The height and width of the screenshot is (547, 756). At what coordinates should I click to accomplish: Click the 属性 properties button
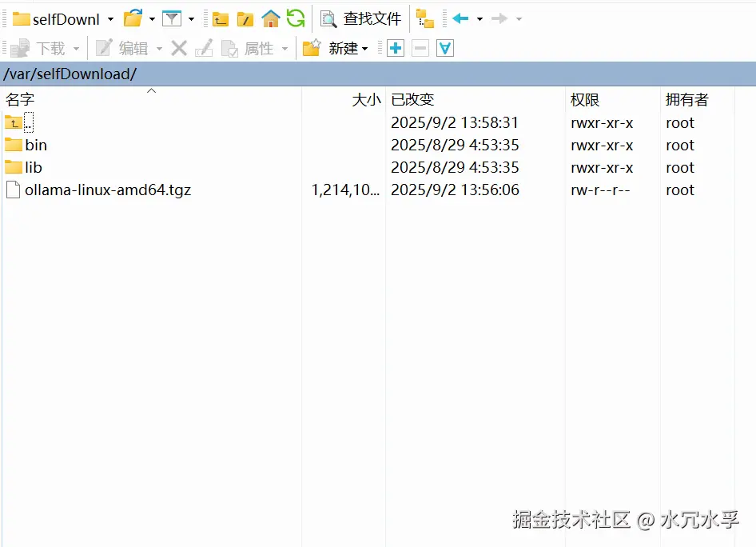(x=248, y=48)
